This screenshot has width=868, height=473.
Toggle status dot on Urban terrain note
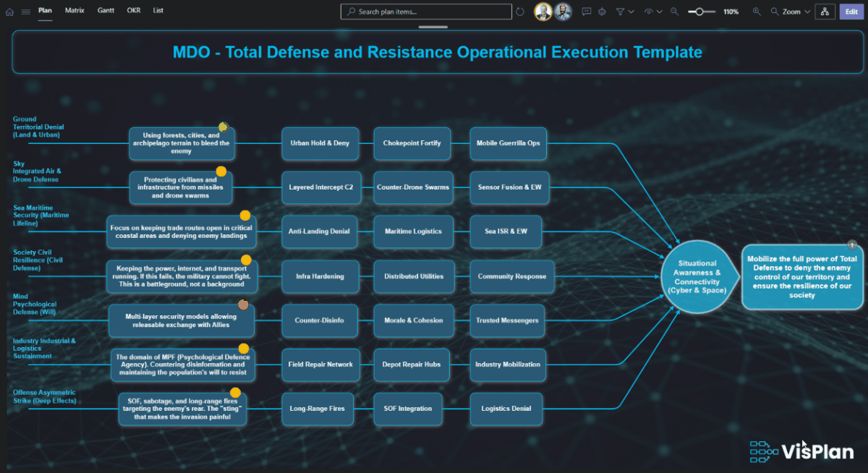tap(223, 127)
